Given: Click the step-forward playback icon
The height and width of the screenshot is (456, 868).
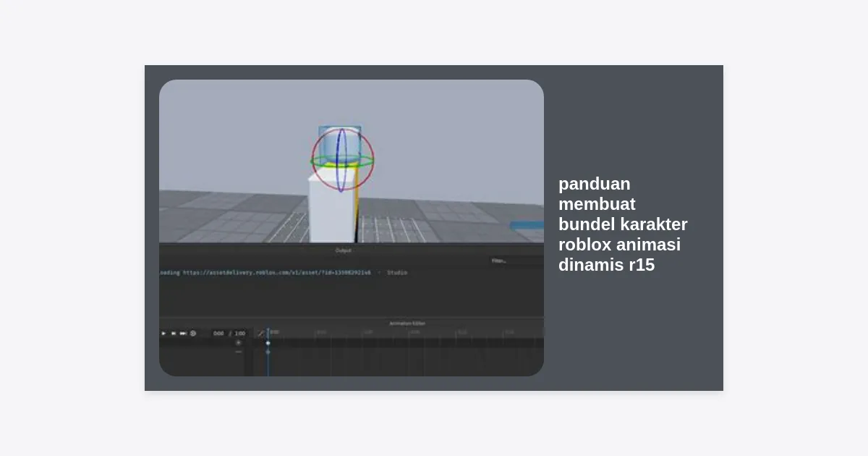Looking at the screenshot, I should 174,333.
